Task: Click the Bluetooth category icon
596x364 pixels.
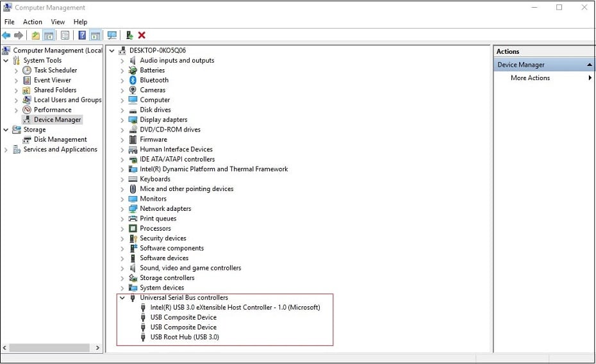Action: pyautogui.click(x=133, y=80)
